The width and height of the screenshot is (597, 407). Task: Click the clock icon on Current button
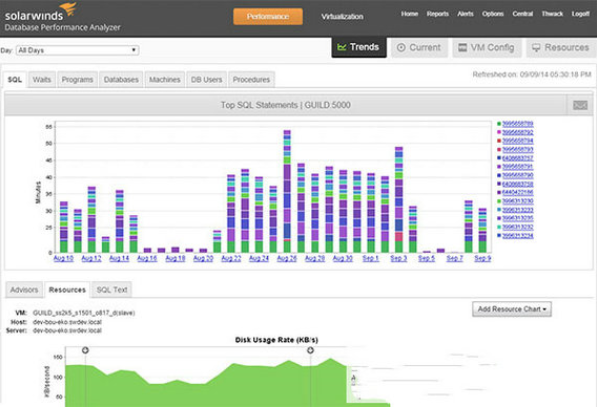(401, 48)
